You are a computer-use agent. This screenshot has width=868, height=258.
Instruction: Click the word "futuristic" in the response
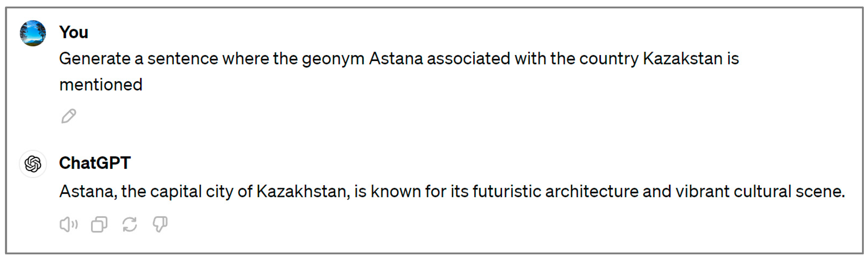[x=507, y=191]
